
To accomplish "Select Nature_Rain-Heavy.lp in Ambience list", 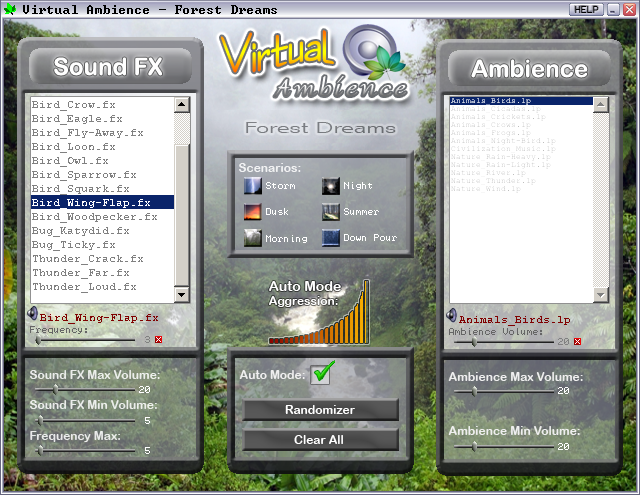I will coord(521,157).
